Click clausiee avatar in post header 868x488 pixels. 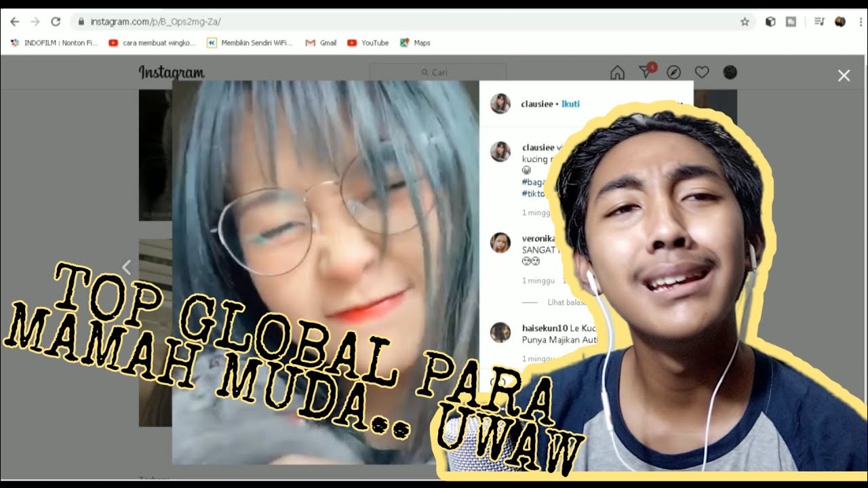click(x=500, y=104)
